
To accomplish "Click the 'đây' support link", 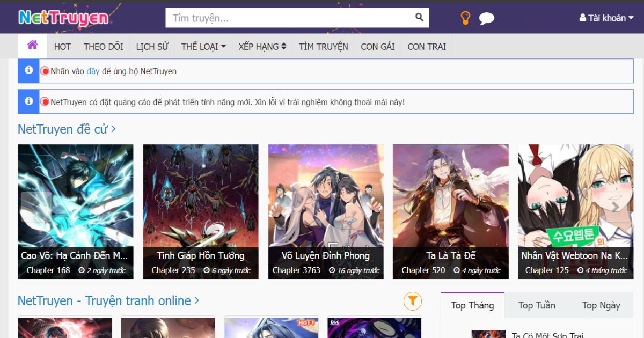I will [x=93, y=71].
